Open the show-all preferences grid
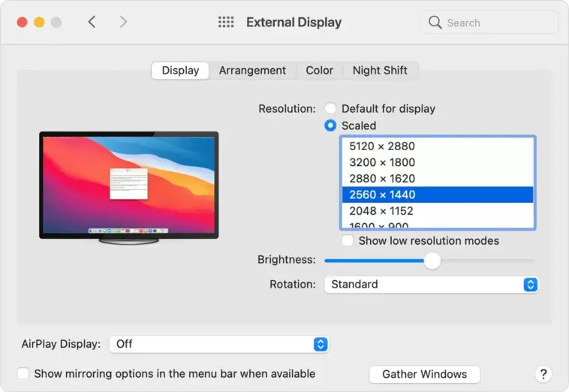569x392 pixels. [226, 23]
